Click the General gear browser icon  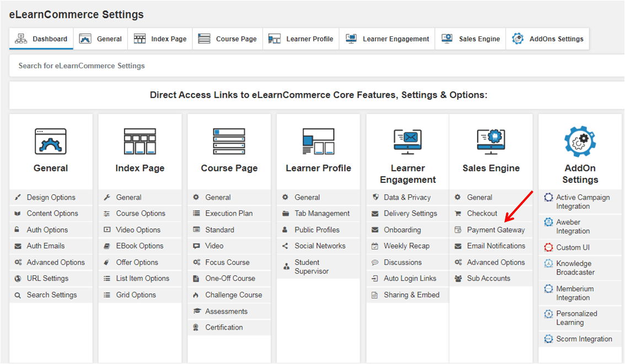pyautogui.click(x=51, y=140)
